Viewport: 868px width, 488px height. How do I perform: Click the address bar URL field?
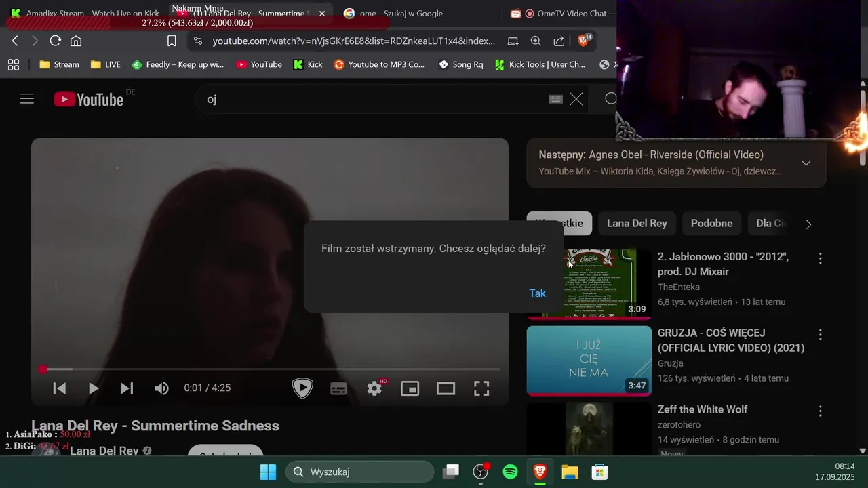pyautogui.click(x=354, y=41)
